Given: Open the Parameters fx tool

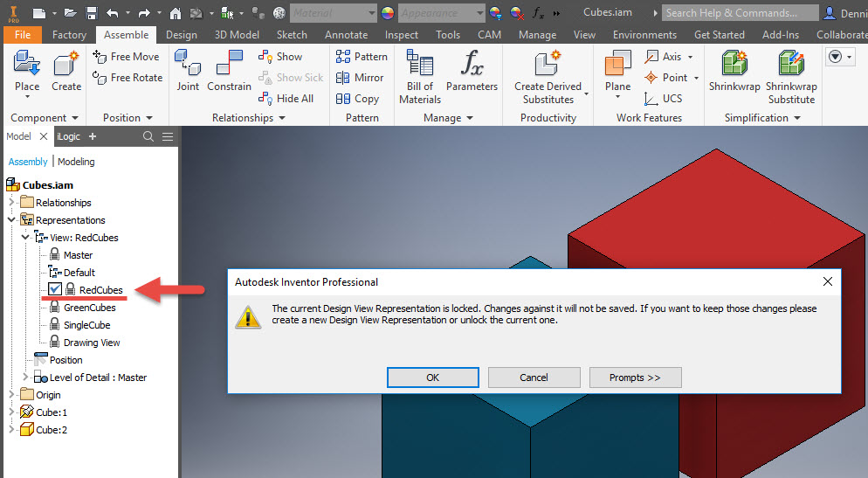Looking at the screenshot, I should 472,70.
